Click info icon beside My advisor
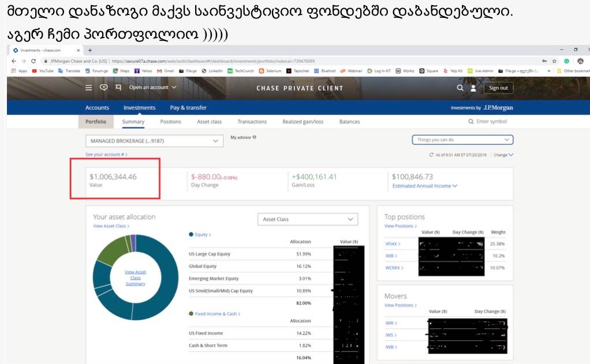Image resolution: width=590 pixels, height=364 pixels. (x=255, y=137)
